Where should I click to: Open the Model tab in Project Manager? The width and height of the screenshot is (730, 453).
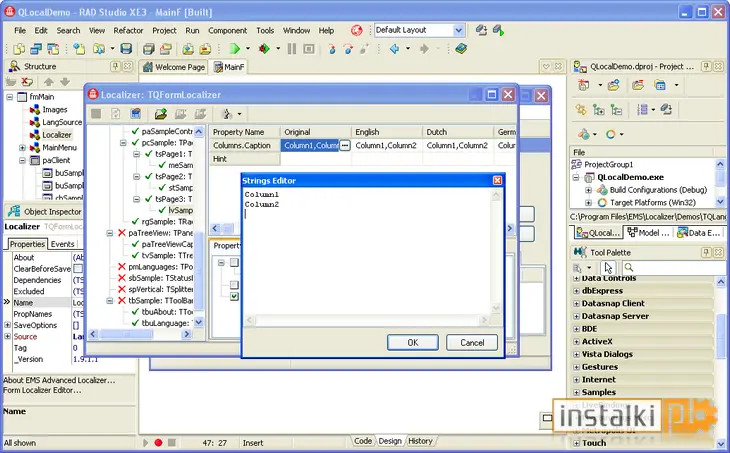(648, 232)
